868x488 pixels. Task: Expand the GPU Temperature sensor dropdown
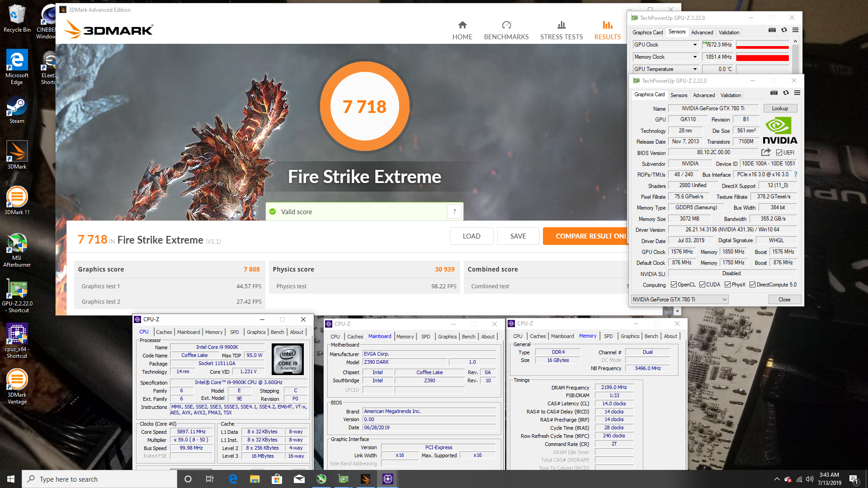tap(695, 69)
